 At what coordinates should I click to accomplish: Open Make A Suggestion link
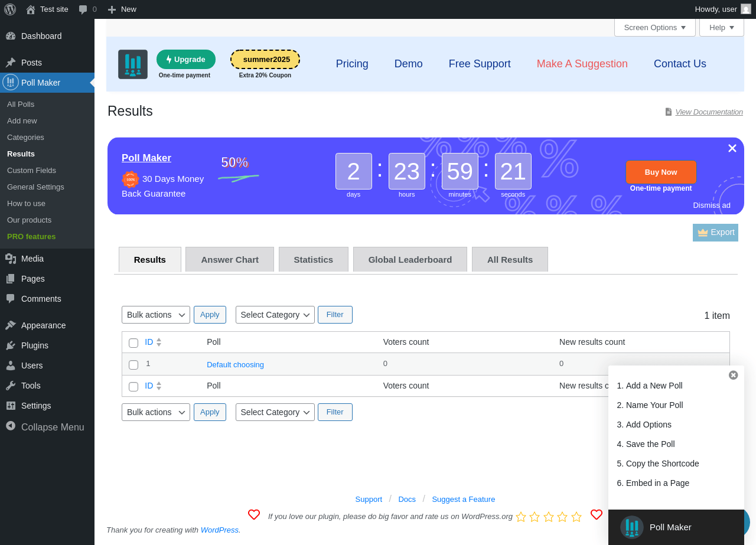582,64
